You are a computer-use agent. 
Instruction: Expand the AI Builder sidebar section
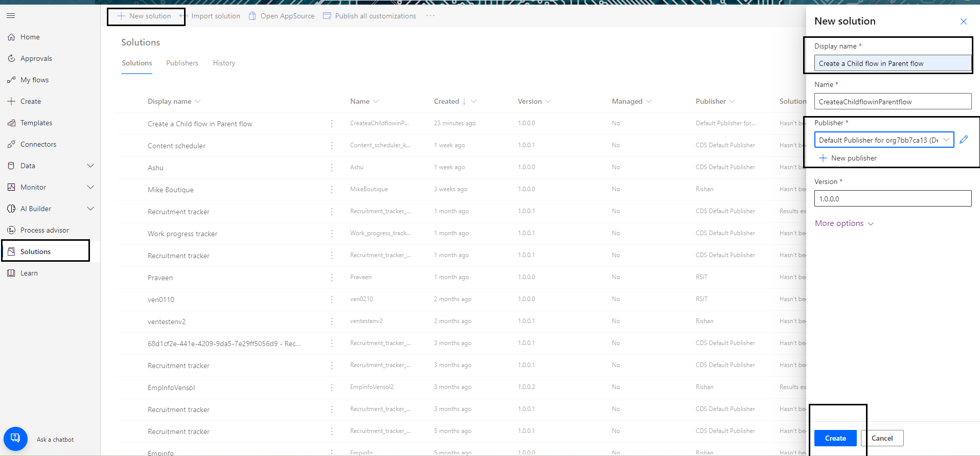(90, 209)
